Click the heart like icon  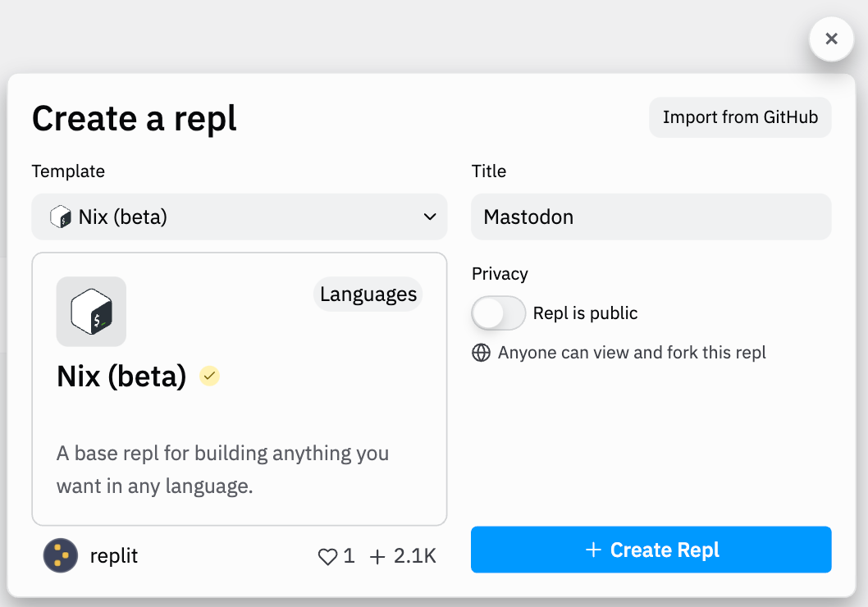click(327, 557)
